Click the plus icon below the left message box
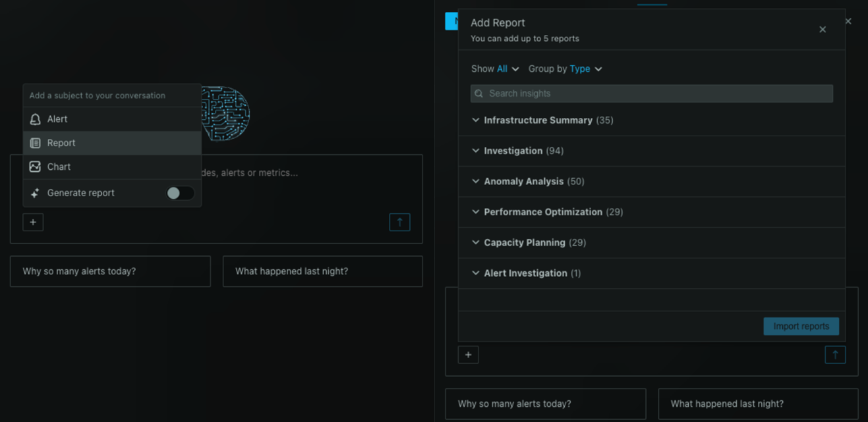Viewport: 868px width, 422px height. click(33, 222)
